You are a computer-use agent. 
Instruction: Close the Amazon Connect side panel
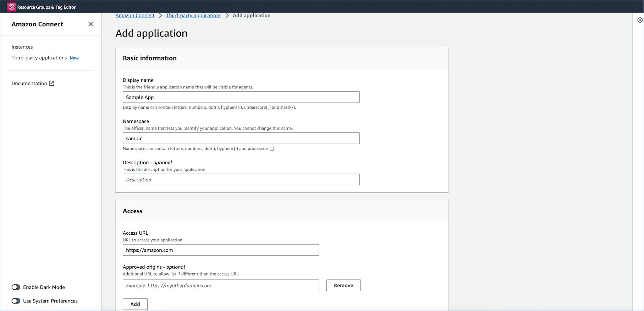click(x=90, y=24)
